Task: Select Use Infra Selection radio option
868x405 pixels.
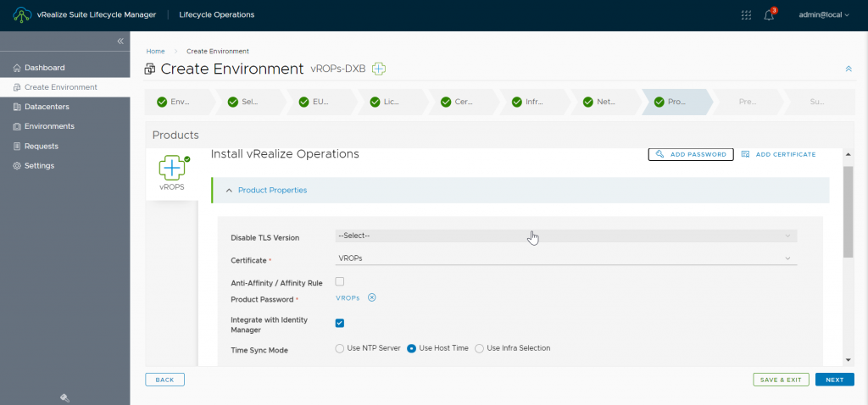Action: 480,348
